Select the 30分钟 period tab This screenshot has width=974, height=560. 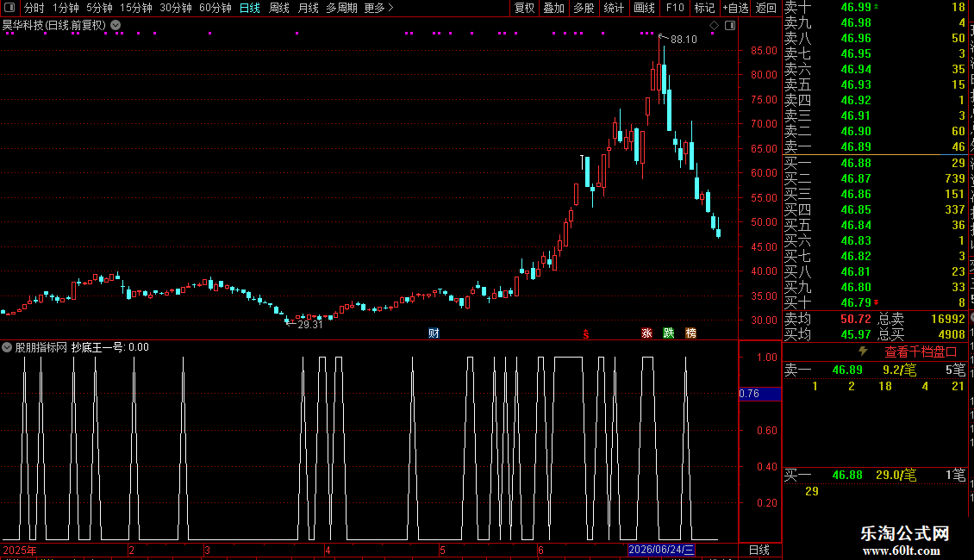[176, 8]
